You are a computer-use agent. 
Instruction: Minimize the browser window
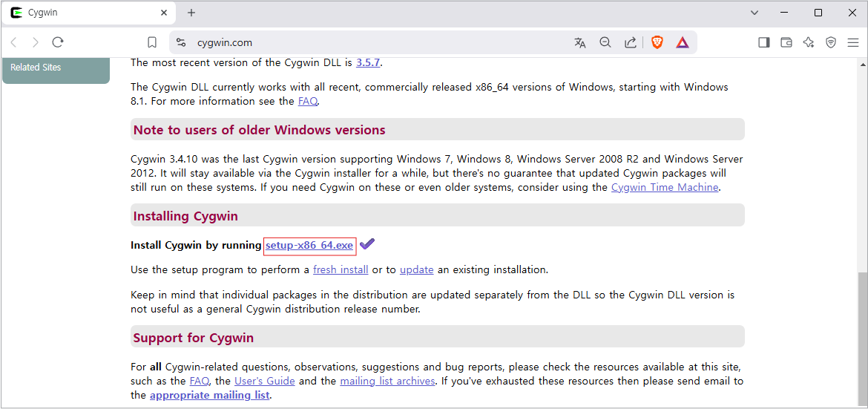pos(786,13)
